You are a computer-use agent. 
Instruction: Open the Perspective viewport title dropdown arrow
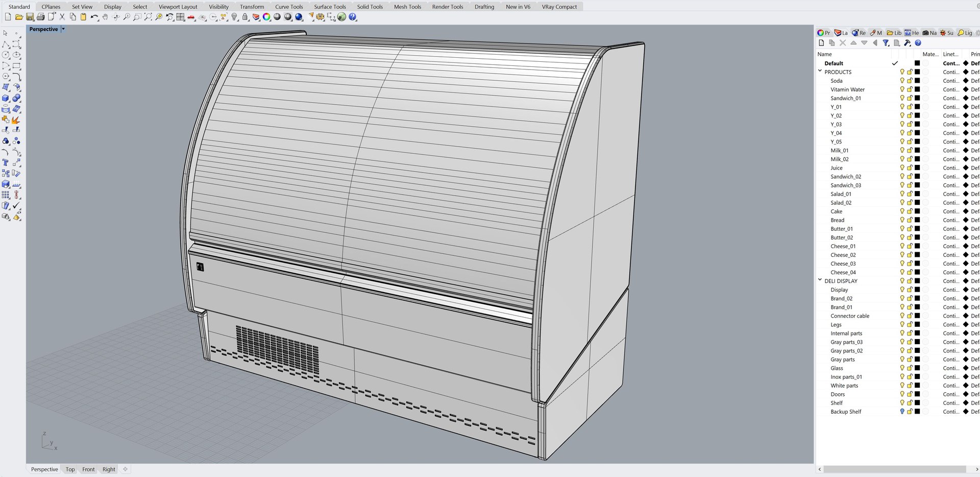pyautogui.click(x=63, y=29)
